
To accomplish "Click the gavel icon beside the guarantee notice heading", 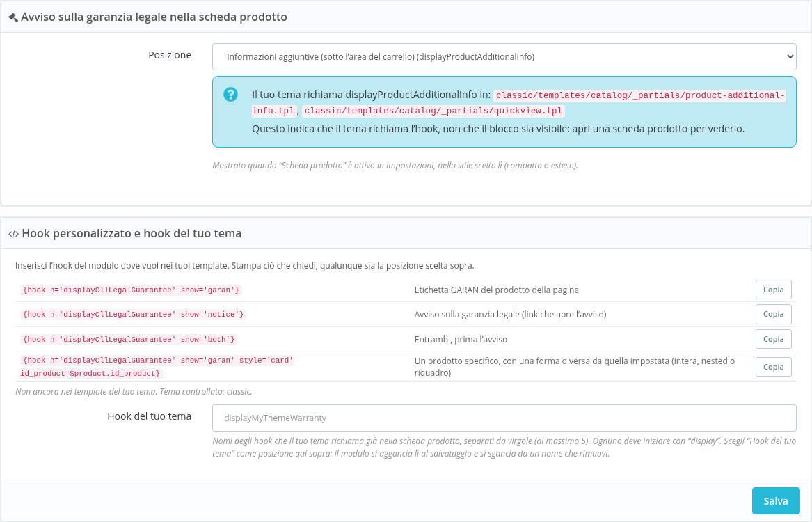I will [x=13, y=17].
